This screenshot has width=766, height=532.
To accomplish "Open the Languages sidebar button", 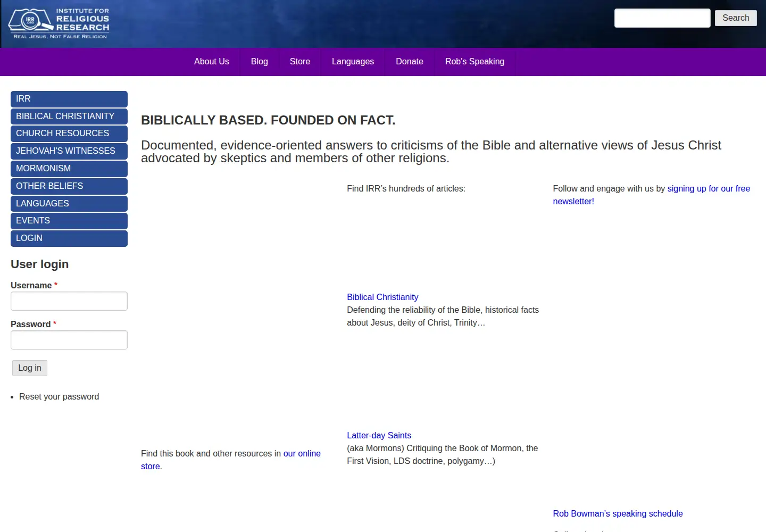I will pyautogui.click(x=69, y=204).
